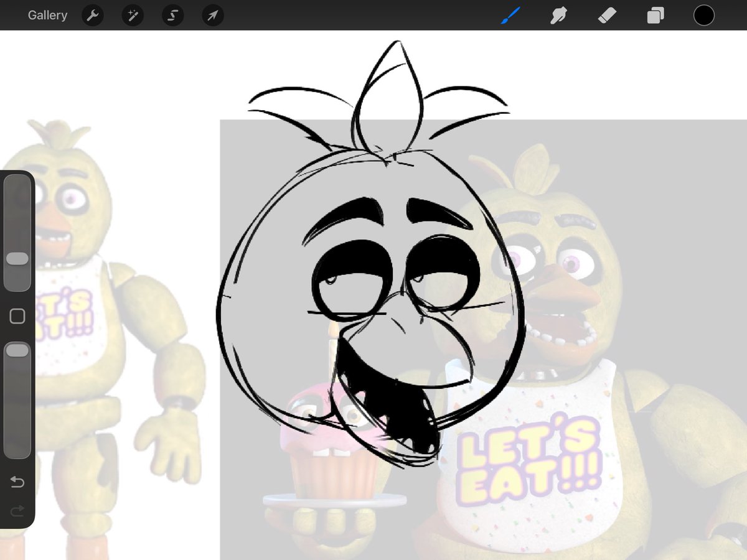Redo the last undone stroke
747x560 pixels.
pyautogui.click(x=17, y=511)
